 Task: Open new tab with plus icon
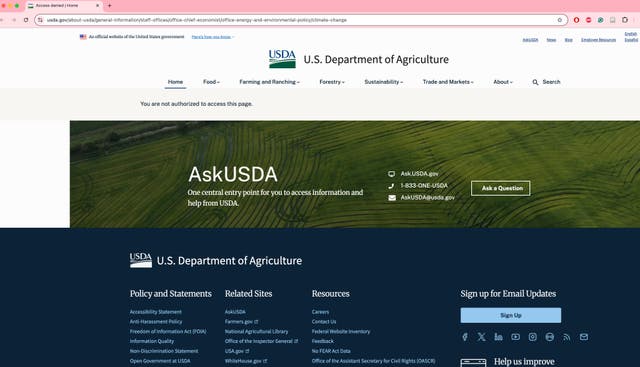click(109, 6)
